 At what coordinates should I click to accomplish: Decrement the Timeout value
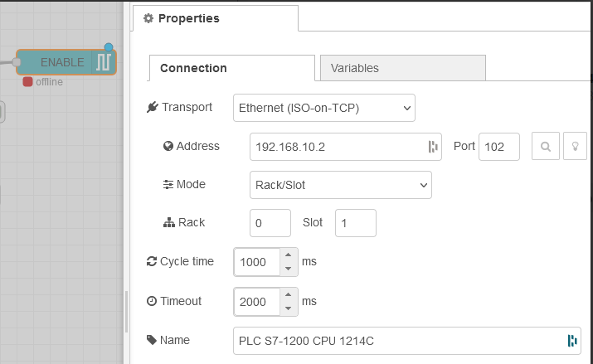tap(288, 308)
